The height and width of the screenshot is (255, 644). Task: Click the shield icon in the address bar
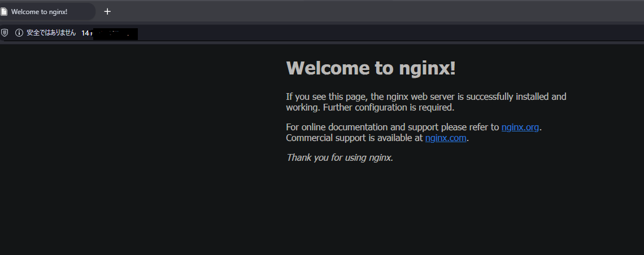(x=5, y=33)
